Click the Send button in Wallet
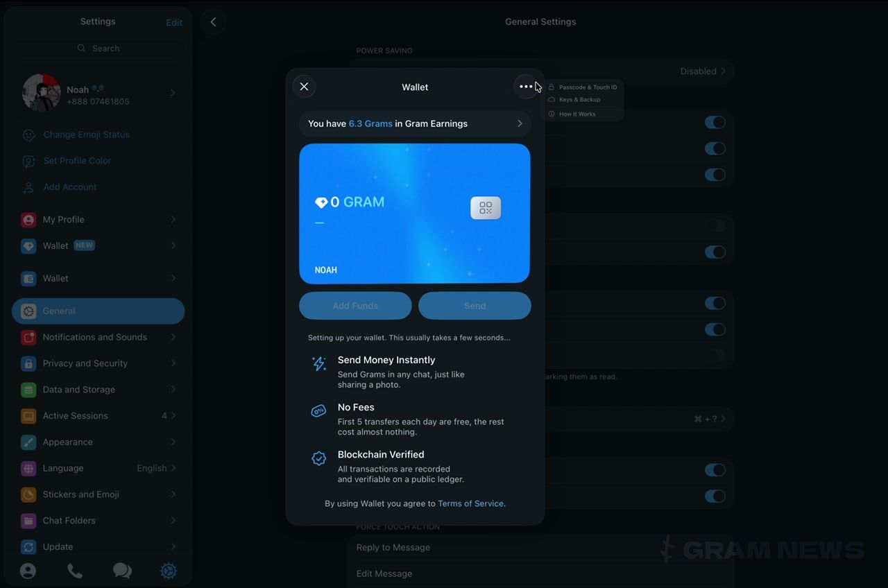Viewport: 888px width, 588px height. coord(475,306)
